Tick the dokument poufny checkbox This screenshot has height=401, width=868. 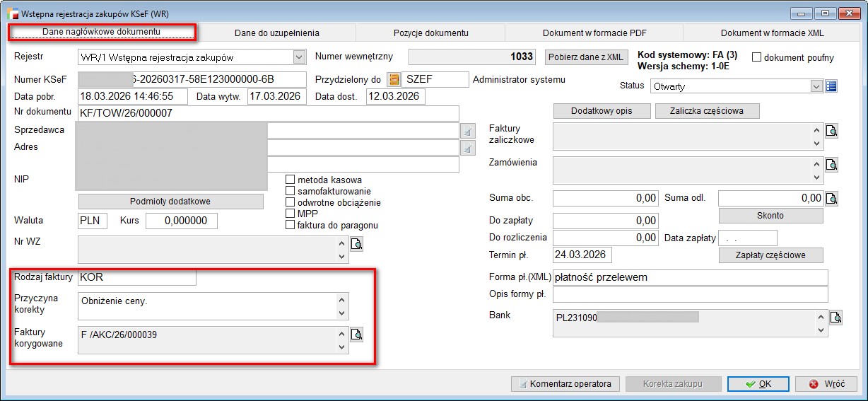756,57
